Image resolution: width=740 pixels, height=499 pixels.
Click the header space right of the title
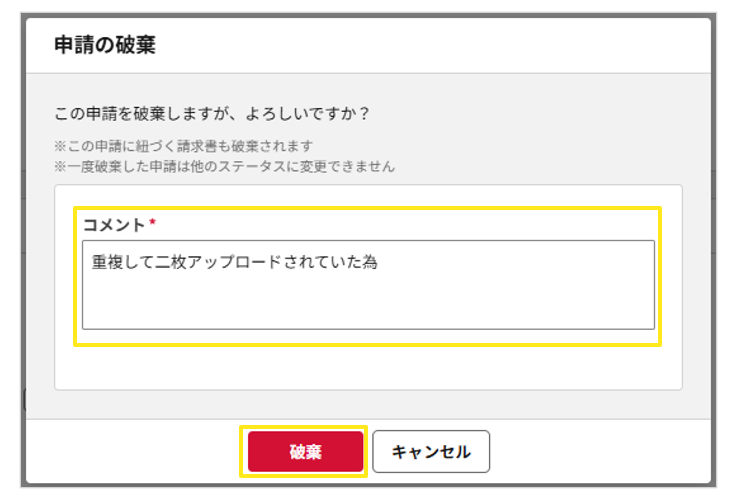[x=450, y=44]
